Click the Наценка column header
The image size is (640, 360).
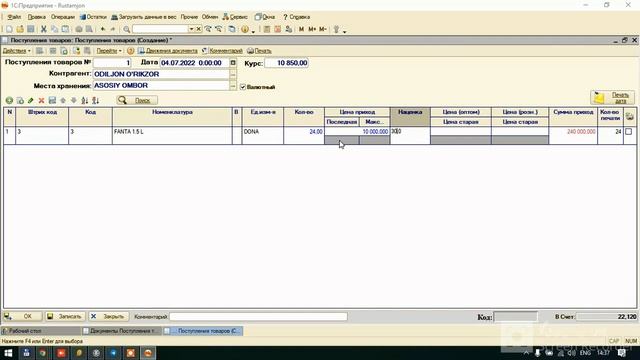click(x=410, y=117)
